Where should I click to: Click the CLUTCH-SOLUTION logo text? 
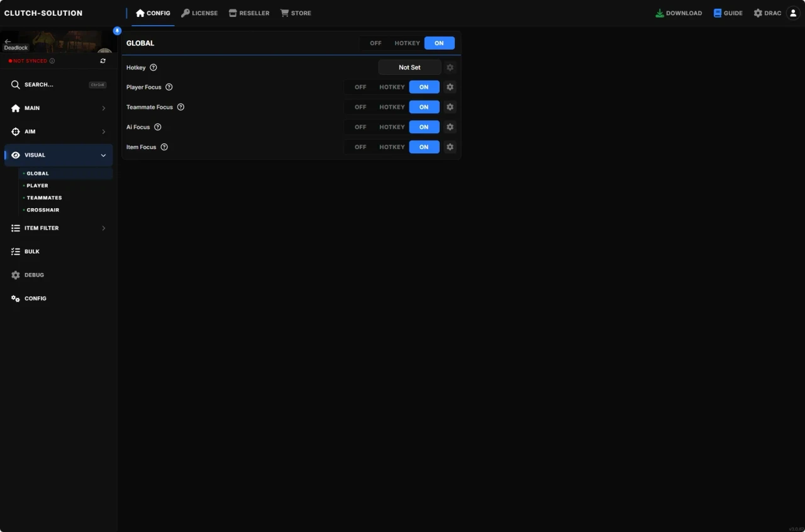point(43,13)
